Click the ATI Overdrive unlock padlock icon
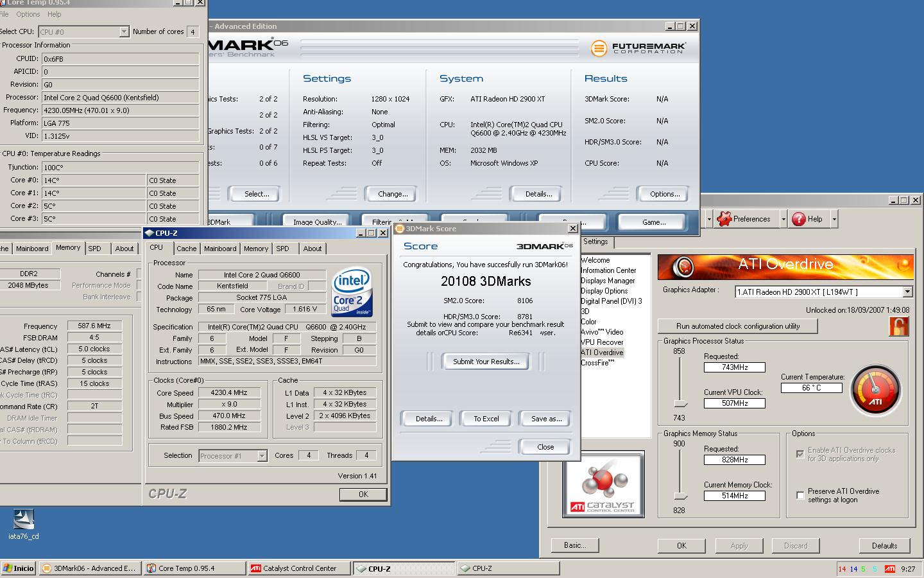 [x=899, y=326]
